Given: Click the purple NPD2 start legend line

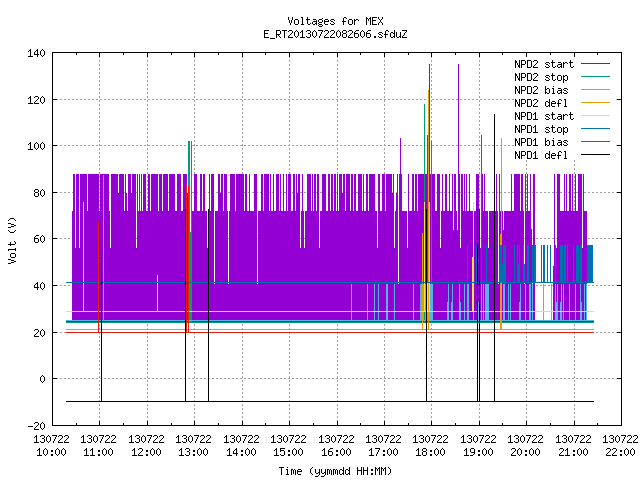Looking at the screenshot, I should (x=596, y=64).
